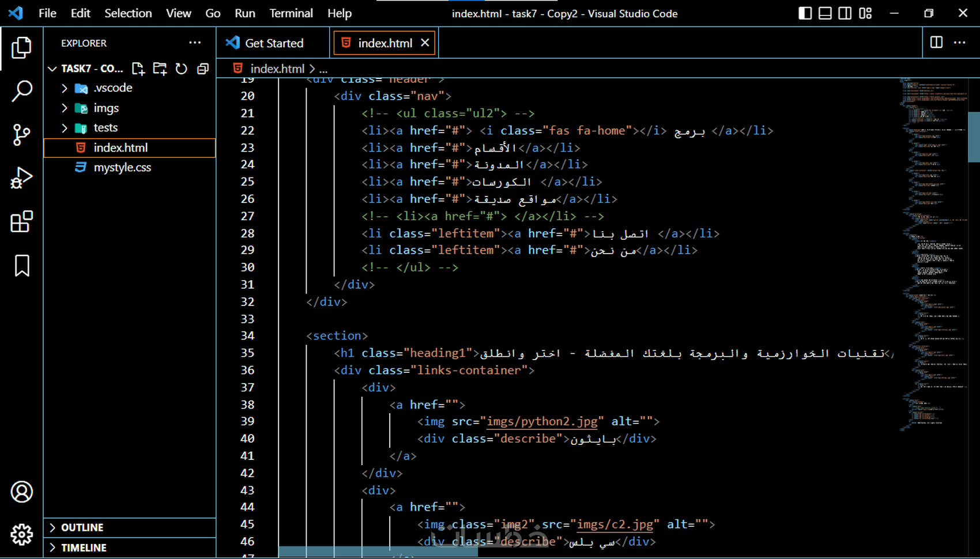Customize the window layout
The image size is (980, 559).
tap(865, 13)
